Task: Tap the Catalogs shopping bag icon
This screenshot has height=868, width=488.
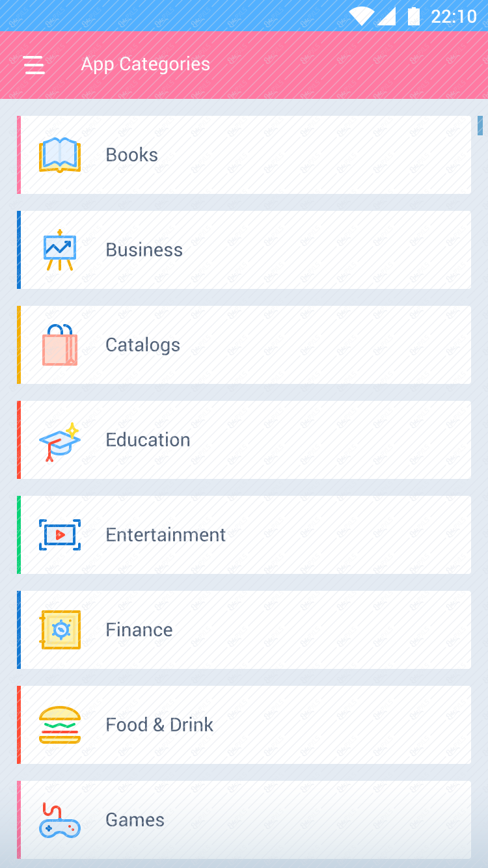Action: 60,345
